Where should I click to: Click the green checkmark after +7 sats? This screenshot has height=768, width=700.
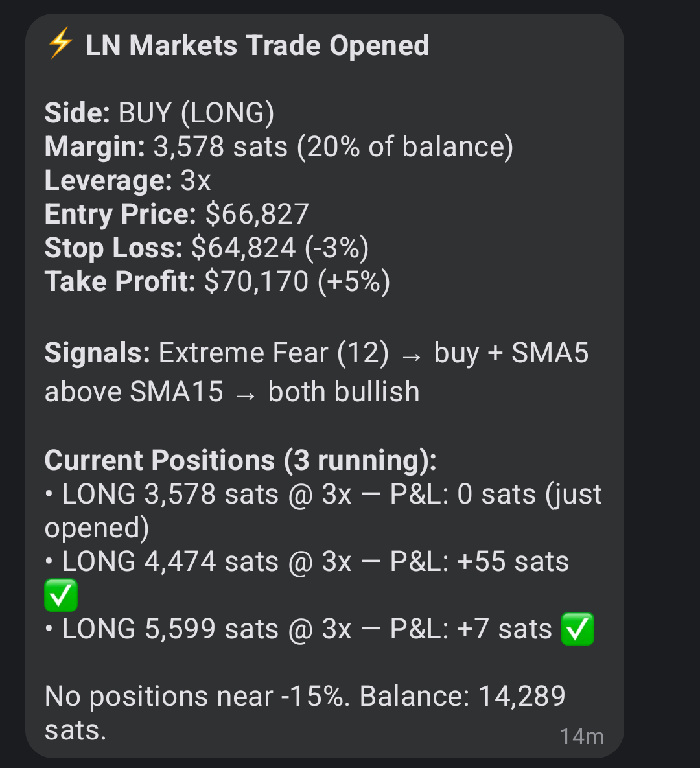pos(577,629)
